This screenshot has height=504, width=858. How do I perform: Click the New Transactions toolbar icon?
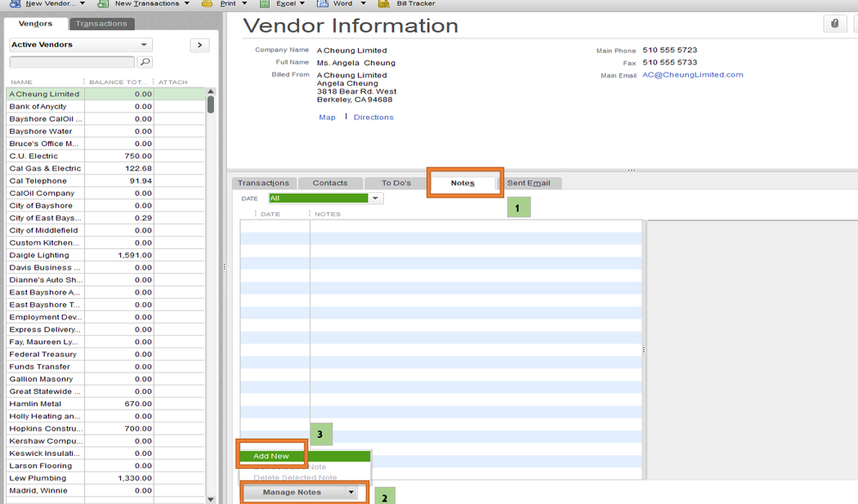tap(103, 3)
